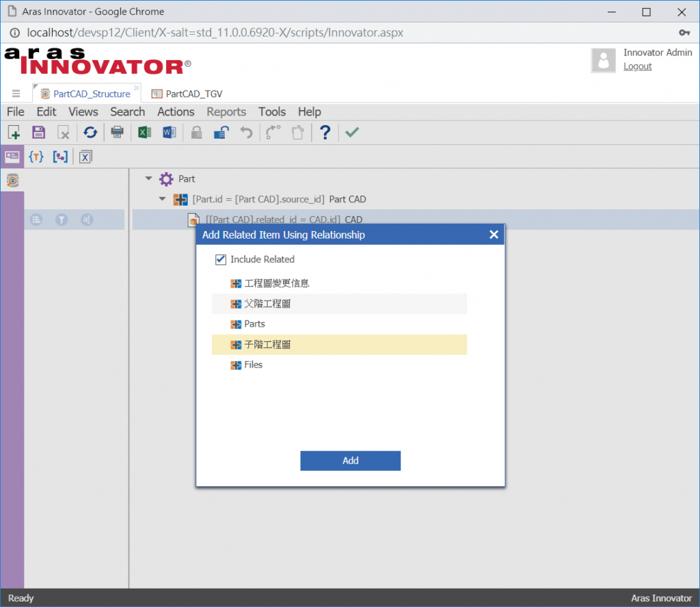Click the saved password key icon

[x=684, y=33]
